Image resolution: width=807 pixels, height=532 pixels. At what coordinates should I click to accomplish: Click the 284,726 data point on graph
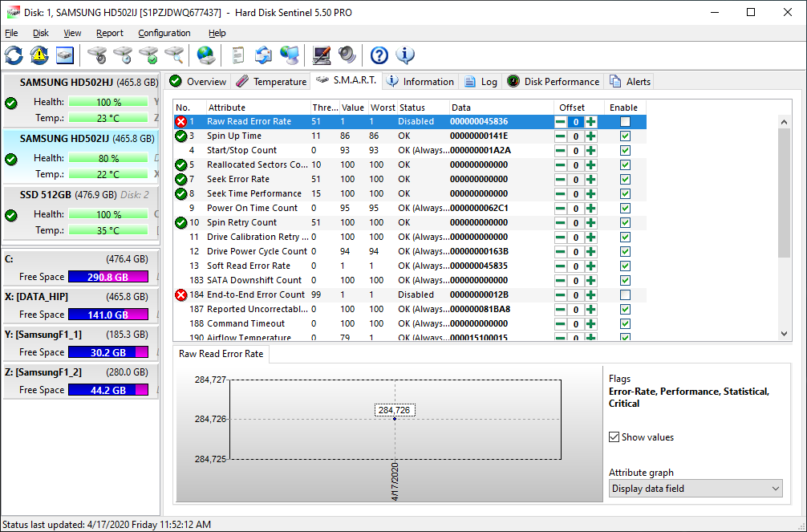coord(395,419)
